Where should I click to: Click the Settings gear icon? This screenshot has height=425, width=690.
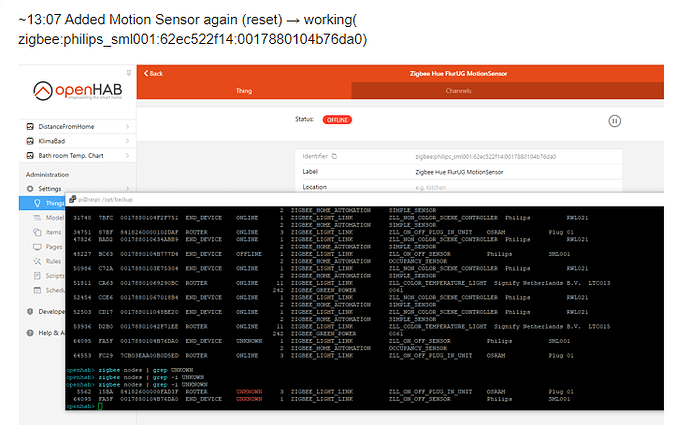tap(30, 189)
